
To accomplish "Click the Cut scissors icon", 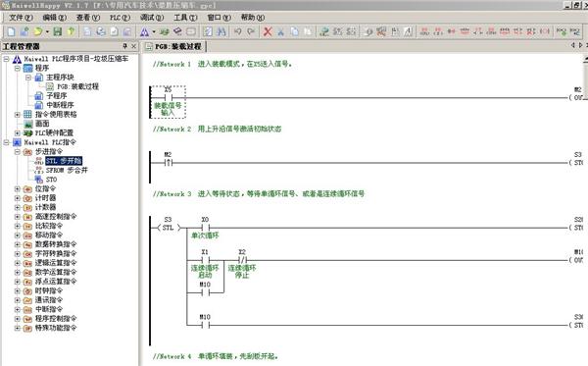I will coord(280,32).
